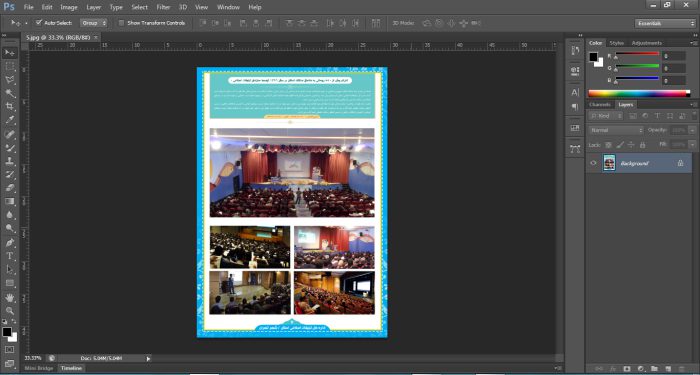Viewport: 700px width, 375px height.
Task: Open the Paragraph panel icon
Action: coord(575,107)
